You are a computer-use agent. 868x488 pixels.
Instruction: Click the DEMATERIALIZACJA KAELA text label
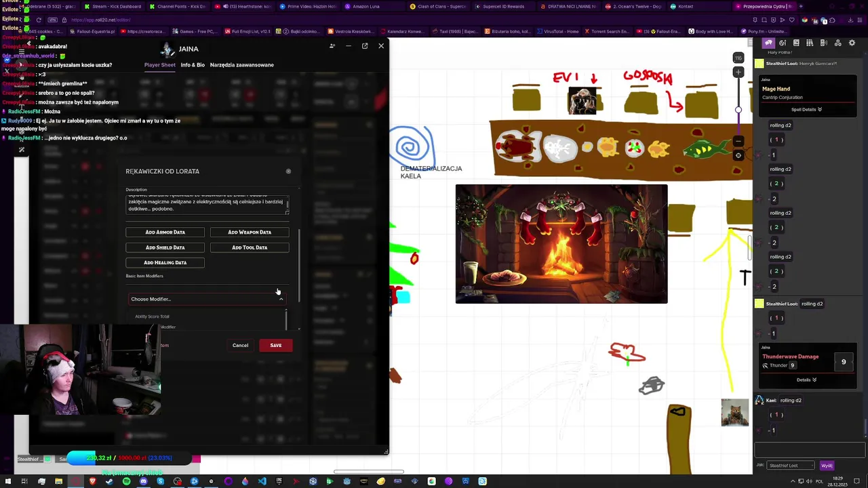pyautogui.click(x=431, y=172)
